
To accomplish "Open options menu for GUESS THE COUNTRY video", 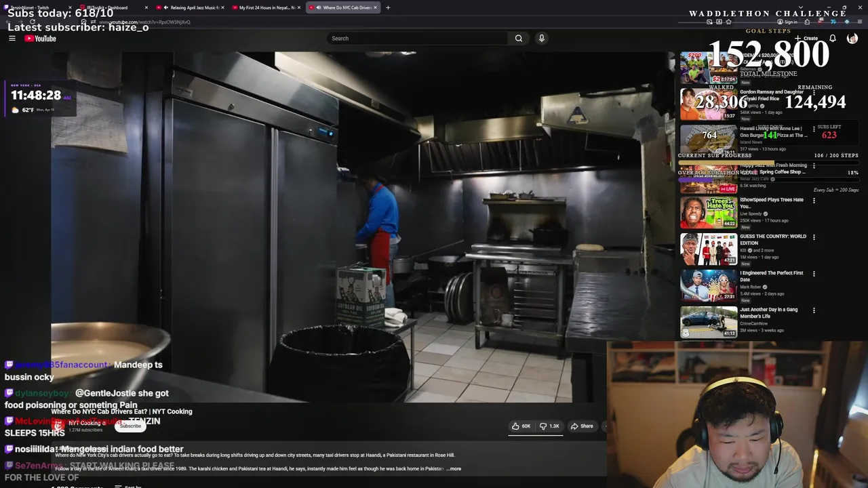I will point(814,237).
